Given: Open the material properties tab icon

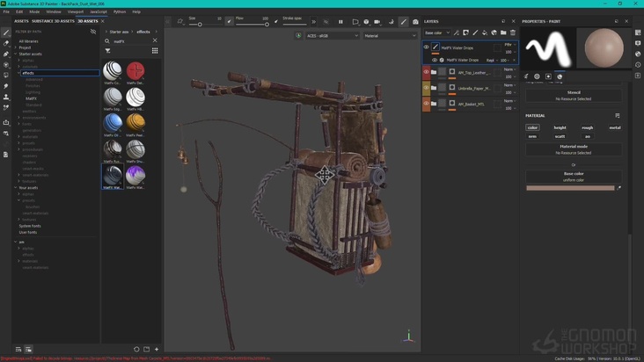Looking at the screenshot, I should coord(560,76).
